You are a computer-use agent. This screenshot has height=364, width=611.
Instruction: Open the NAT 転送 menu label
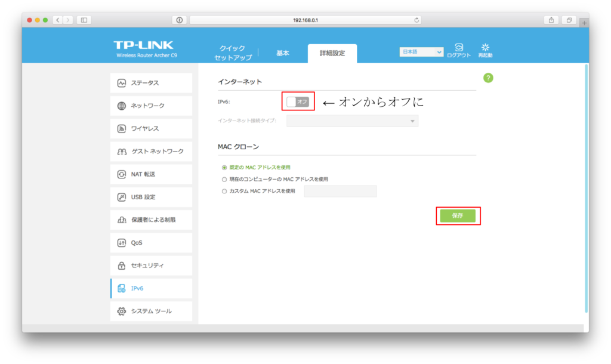point(143,174)
